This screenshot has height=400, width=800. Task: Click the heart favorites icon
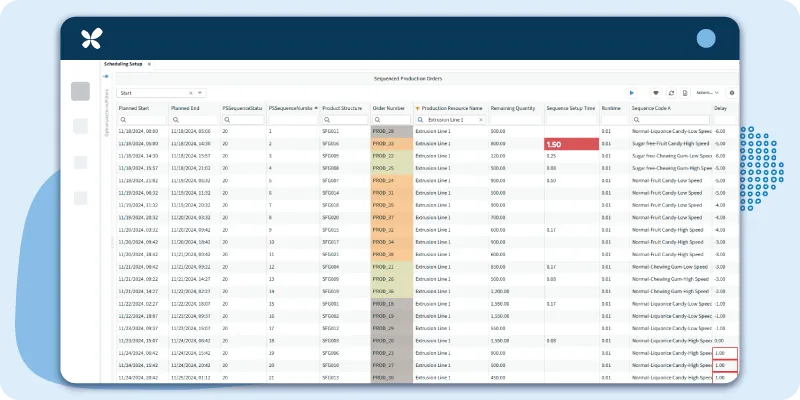(656, 92)
